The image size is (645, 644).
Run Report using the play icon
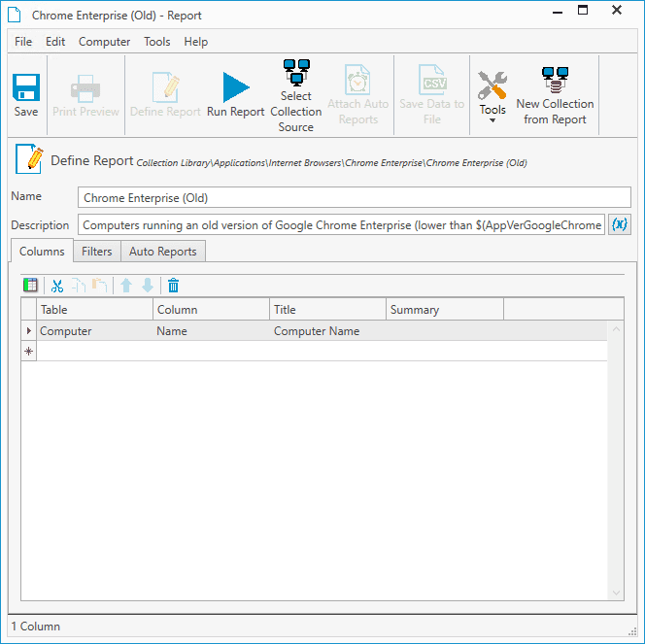click(235, 95)
